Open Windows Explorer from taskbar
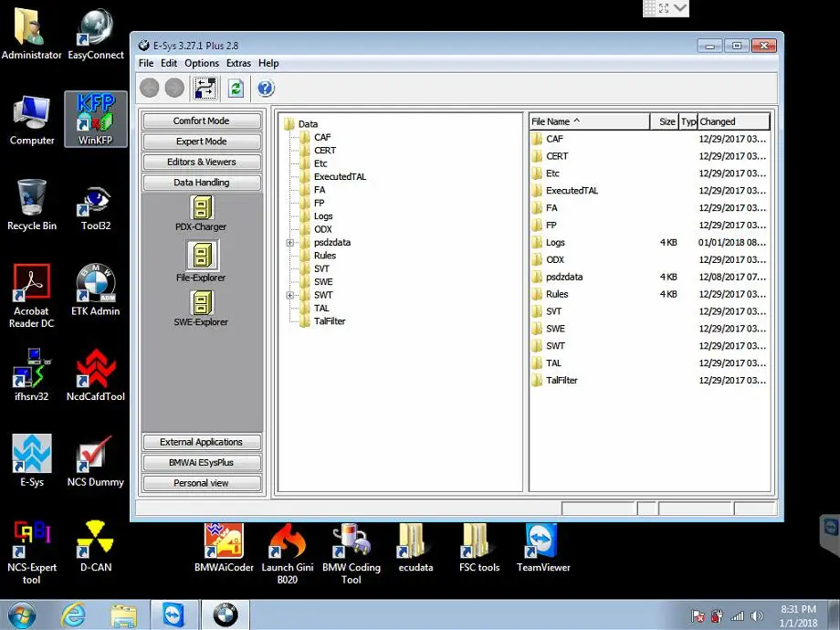This screenshot has height=630, width=840. coord(124,615)
